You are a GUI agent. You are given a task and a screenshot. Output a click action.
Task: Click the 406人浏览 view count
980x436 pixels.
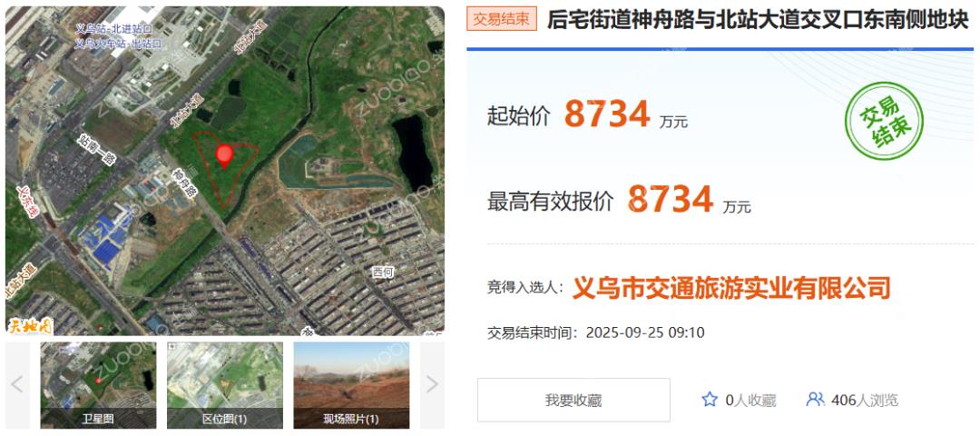point(865,401)
